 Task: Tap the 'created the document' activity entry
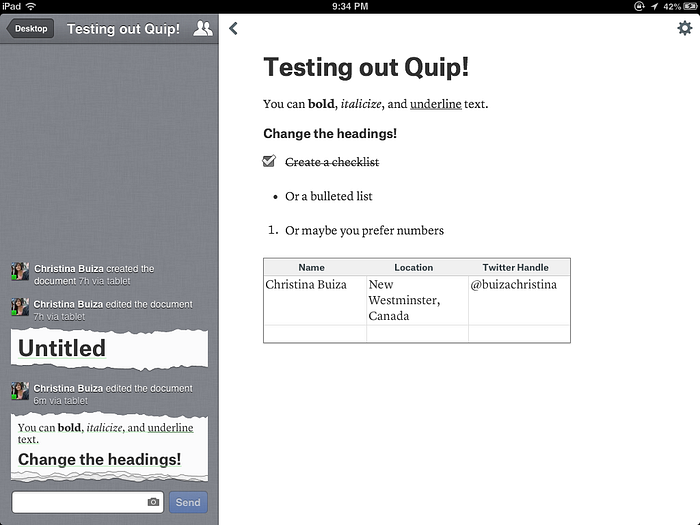pos(94,275)
